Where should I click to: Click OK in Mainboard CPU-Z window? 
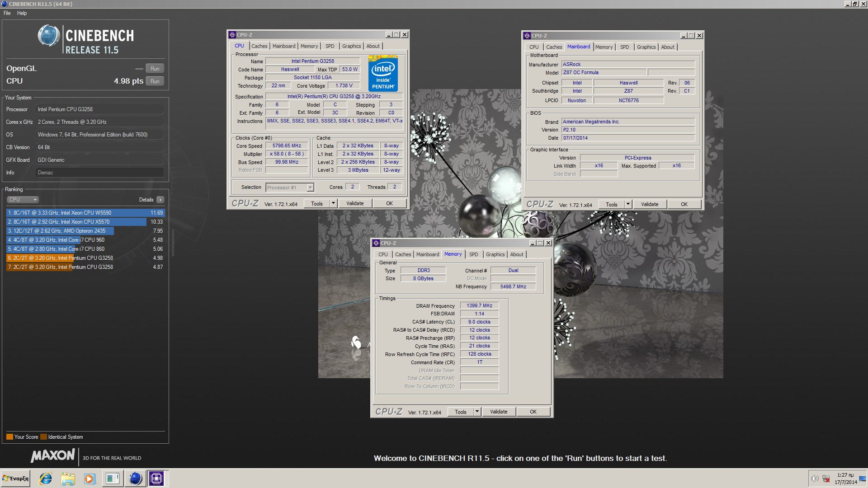point(684,205)
